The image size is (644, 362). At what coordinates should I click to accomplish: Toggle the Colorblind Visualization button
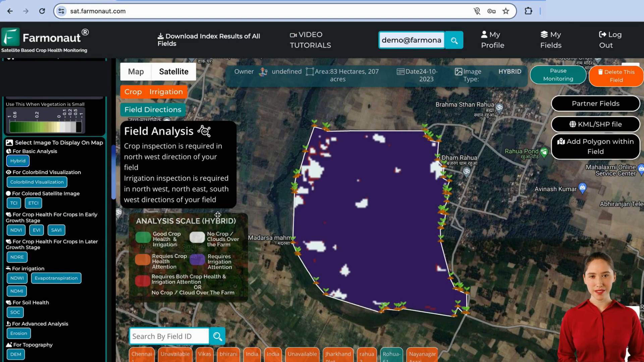37,182
